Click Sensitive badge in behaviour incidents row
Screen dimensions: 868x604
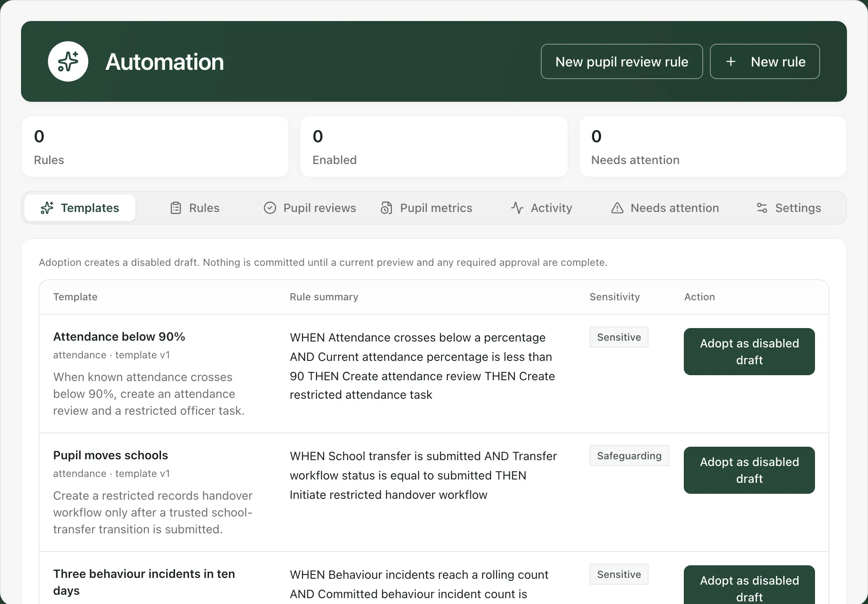click(619, 574)
